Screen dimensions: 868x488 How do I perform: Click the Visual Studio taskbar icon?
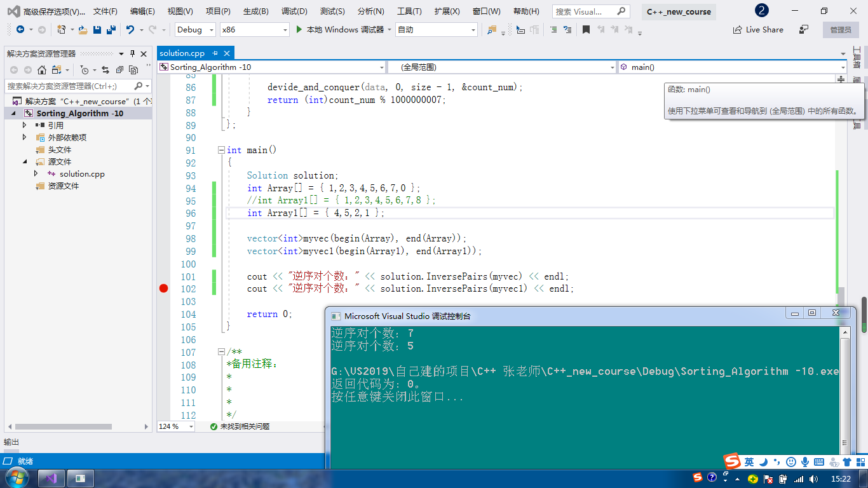click(52, 478)
